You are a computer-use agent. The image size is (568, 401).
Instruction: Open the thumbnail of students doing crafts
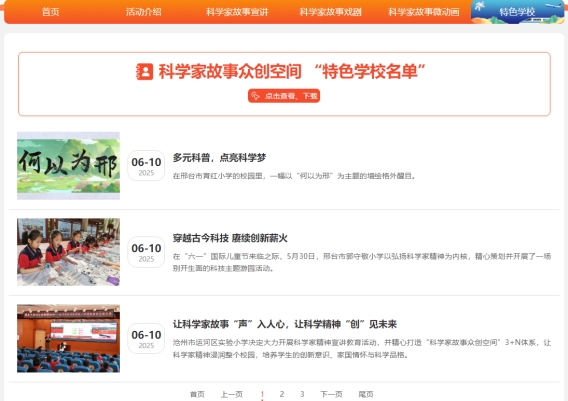pyautogui.click(x=68, y=252)
